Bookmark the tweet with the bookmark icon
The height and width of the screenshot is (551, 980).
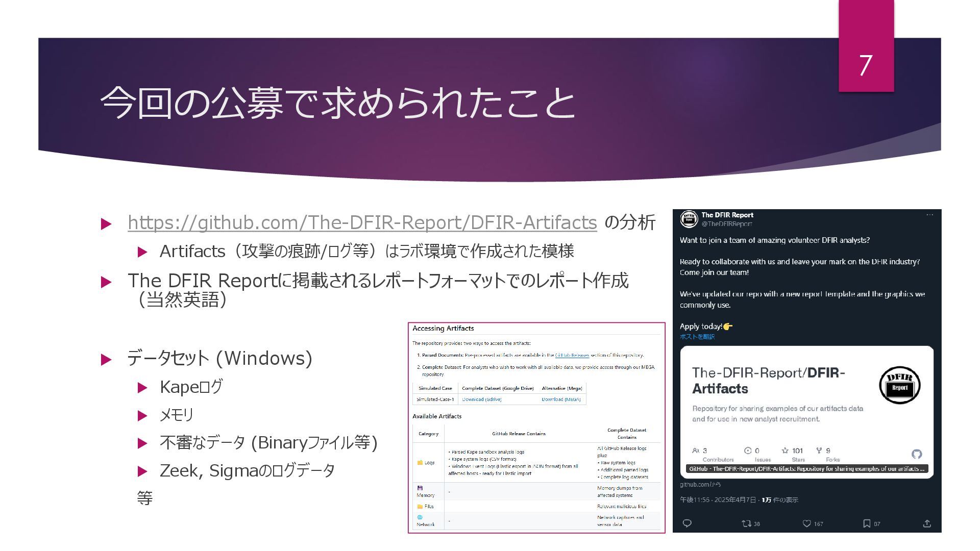tap(867, 523)
